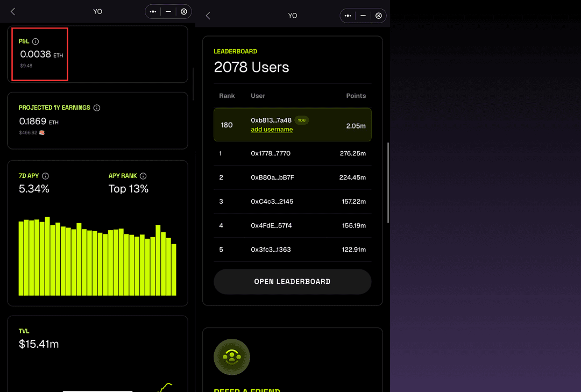Screen dimensions: 581x392
Task: Click the left panel vertical scrollbar
Action: (194, 83)
